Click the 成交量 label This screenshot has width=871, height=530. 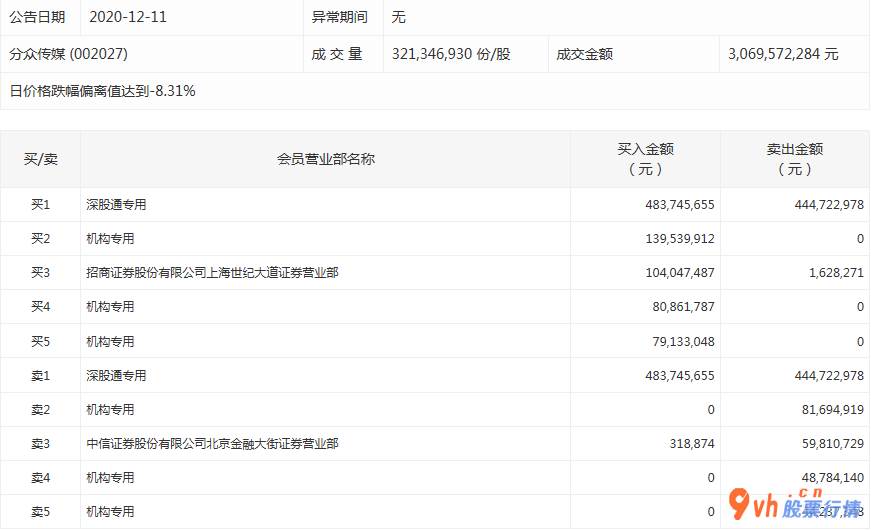point(337,54)
